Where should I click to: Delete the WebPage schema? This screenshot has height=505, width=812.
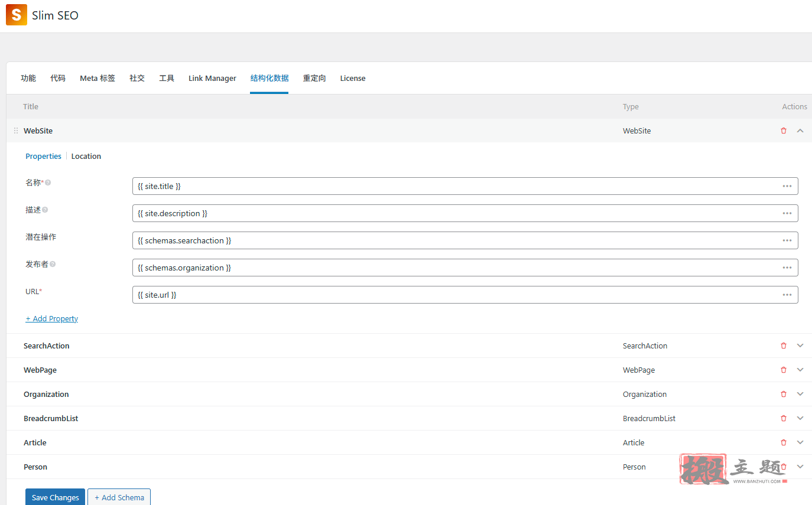tap(784, 370)
